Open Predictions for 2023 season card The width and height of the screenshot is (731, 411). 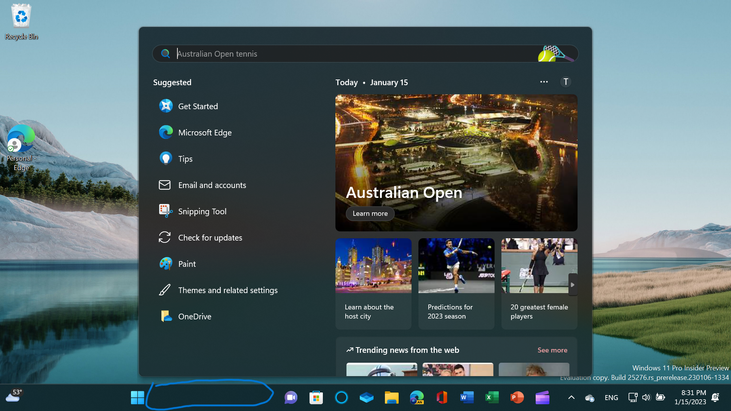coord(456,284)
